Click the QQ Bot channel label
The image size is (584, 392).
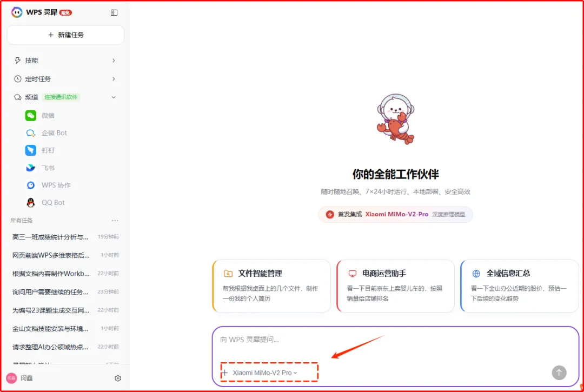point(53,203)
